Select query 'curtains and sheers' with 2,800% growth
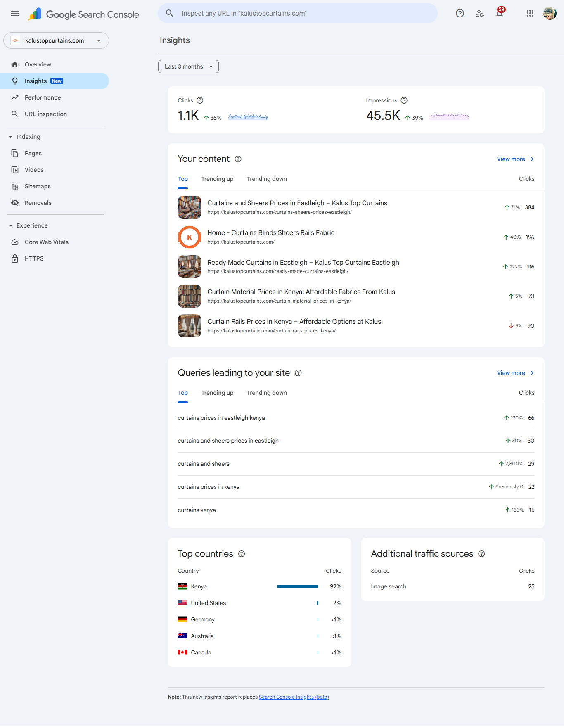The image size is (564, 728). 356,464
